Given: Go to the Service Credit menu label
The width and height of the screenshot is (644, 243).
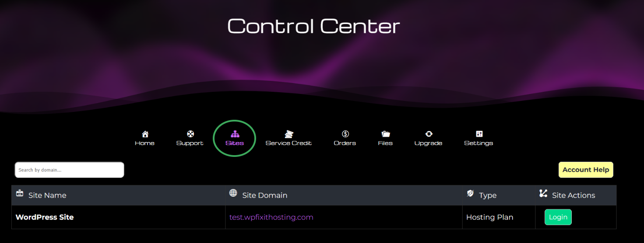Looking at the screenshot, I should [289, 143].
